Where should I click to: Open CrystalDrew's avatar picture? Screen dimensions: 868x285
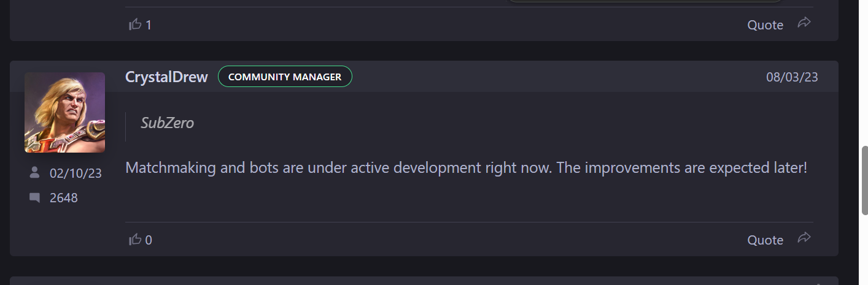point(64,112)
